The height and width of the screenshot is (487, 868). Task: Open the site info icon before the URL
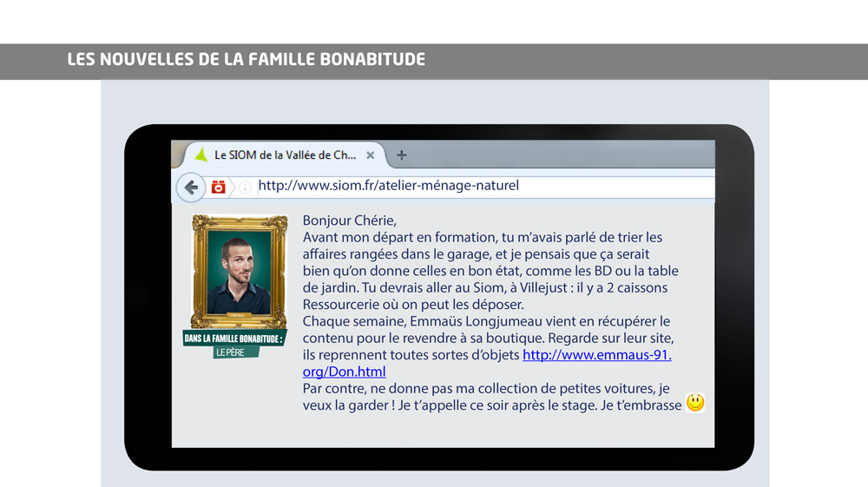[x=245, y=187]
